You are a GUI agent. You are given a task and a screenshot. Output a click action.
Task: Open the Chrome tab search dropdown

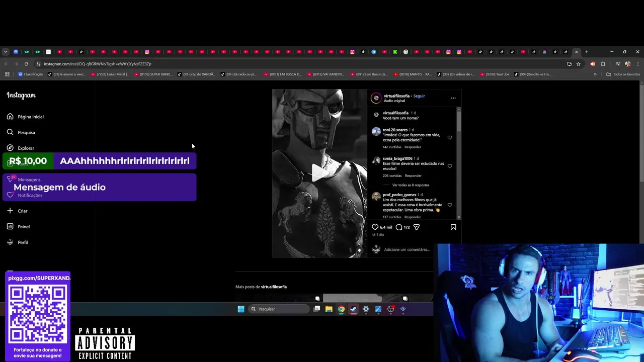[x=6, y=52]
